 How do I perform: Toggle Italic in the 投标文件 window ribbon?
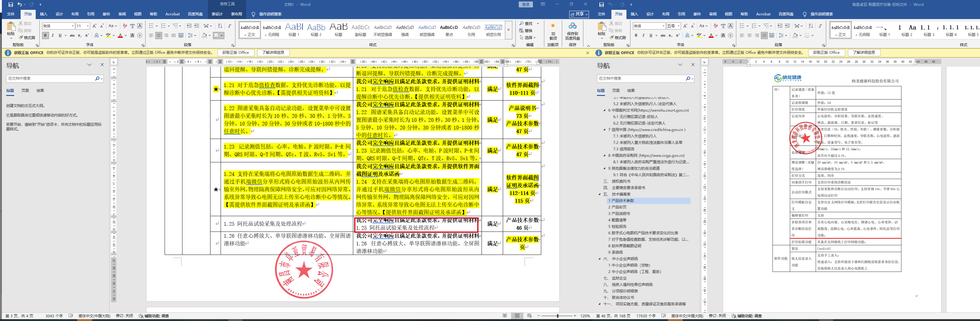643,35
